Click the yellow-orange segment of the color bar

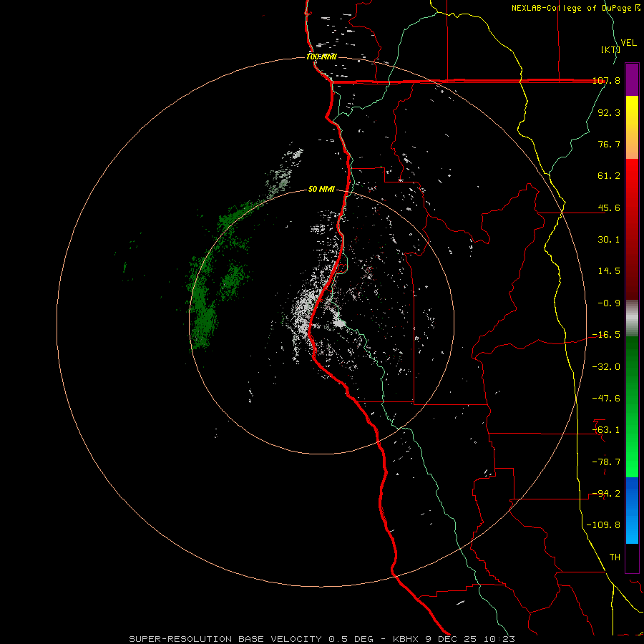[632, 127]
